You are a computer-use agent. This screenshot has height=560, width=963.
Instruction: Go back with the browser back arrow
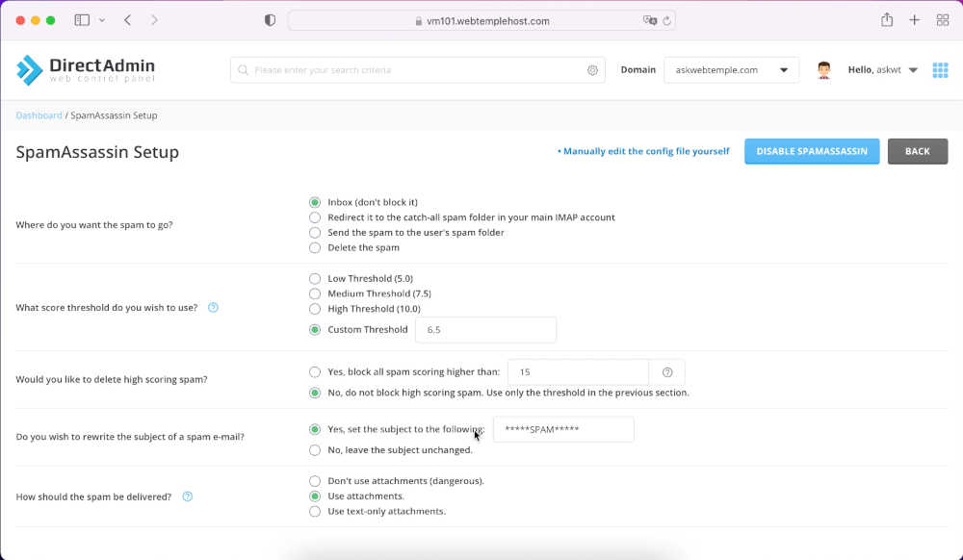pos(128,20)
